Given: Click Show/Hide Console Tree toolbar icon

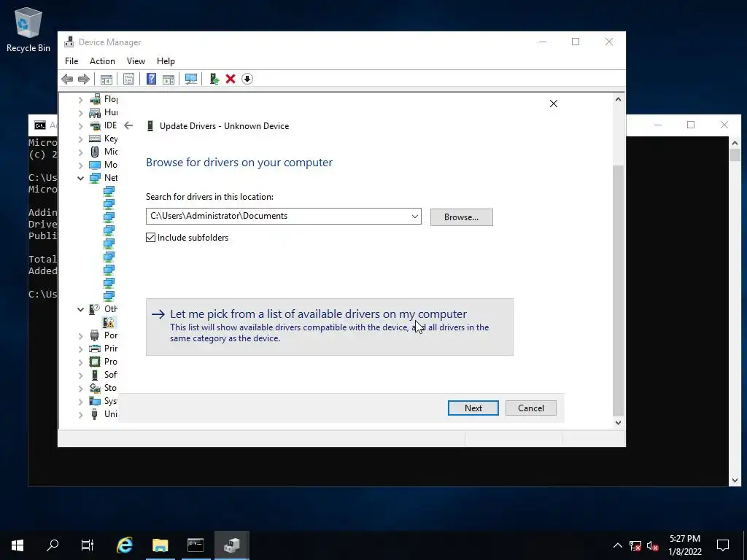Looking at the screenshot, I should [107, 79].
